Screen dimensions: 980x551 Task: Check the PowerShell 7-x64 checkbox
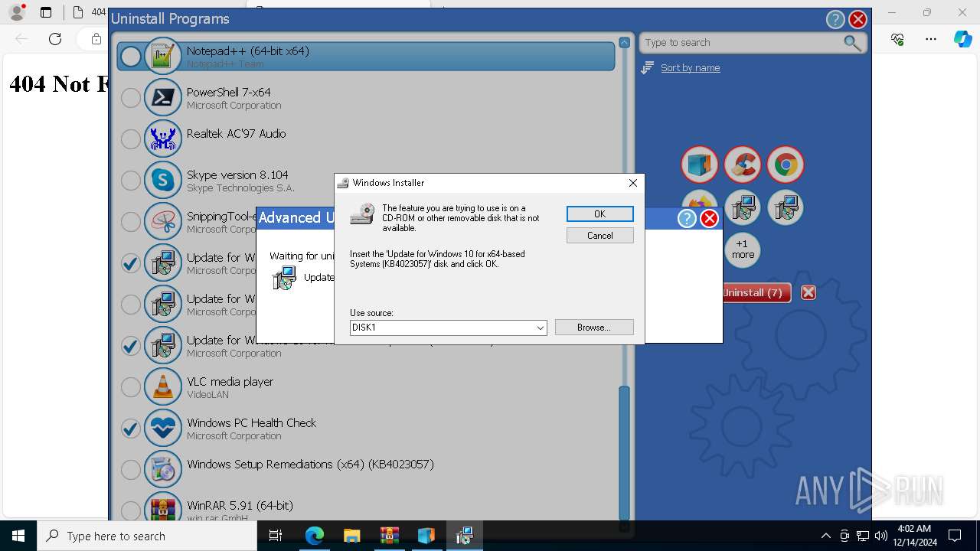(x=131, y=98)
